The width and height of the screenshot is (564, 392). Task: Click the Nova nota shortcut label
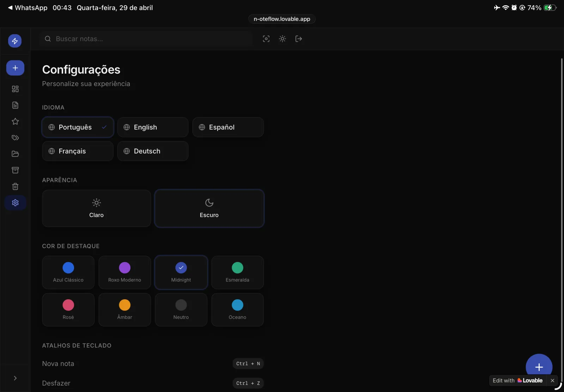coord(58,363)
